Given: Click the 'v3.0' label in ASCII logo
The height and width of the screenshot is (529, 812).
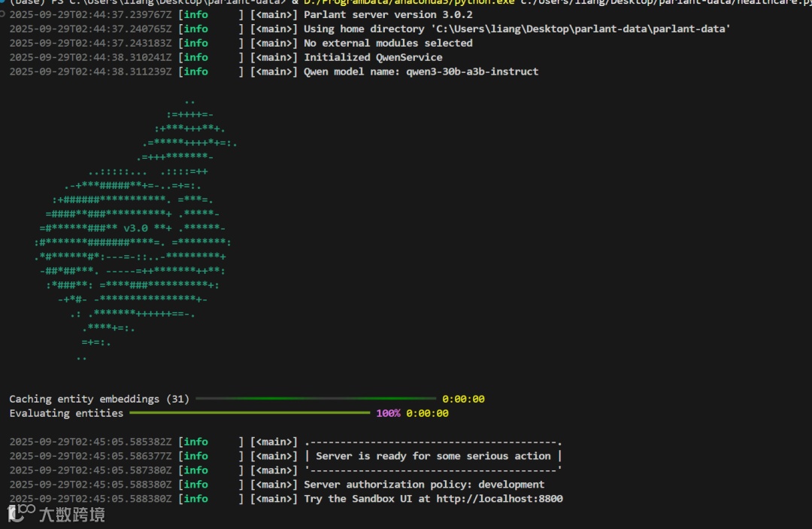Looking at the screenshot, I should point(135,228).
